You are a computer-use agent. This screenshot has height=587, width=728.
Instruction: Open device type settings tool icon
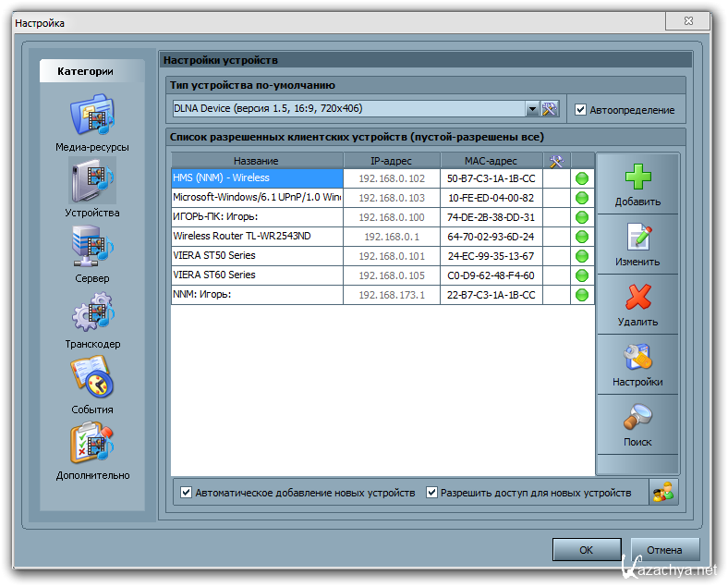pos(550,109)
